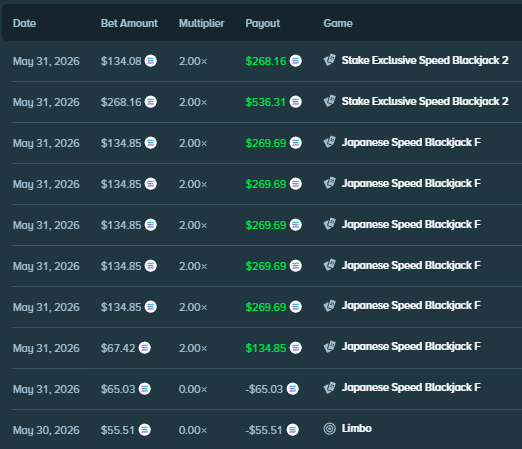Viewport: 522px width, 449px height.
Task: Click the coin icon beside $134.08 bet
Action: [x=151, y=61]
